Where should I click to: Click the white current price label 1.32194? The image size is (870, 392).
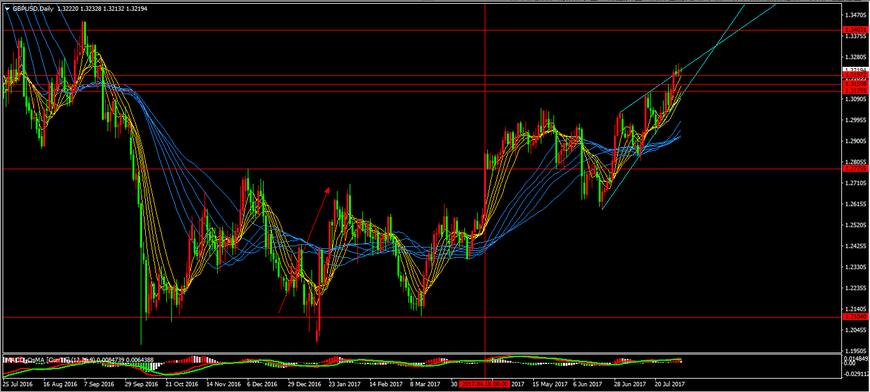click(856, 69)
